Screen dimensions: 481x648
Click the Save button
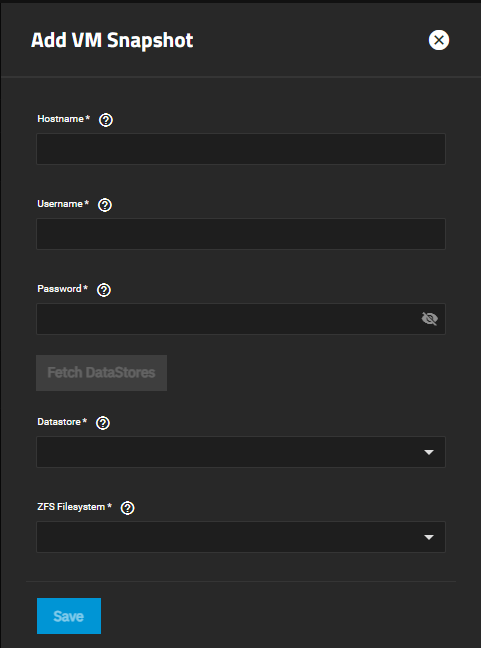pos(69,616)
